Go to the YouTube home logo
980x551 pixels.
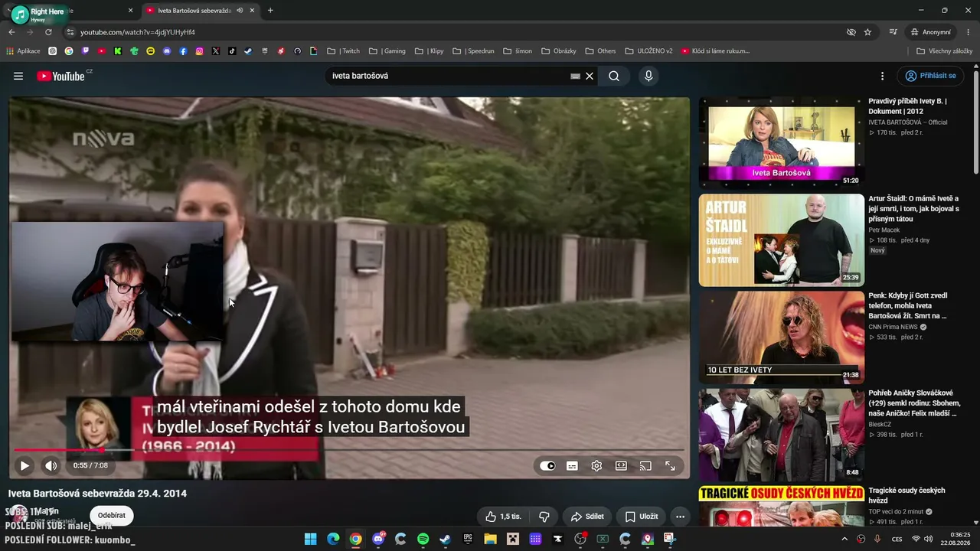click(x=60, y=76)
